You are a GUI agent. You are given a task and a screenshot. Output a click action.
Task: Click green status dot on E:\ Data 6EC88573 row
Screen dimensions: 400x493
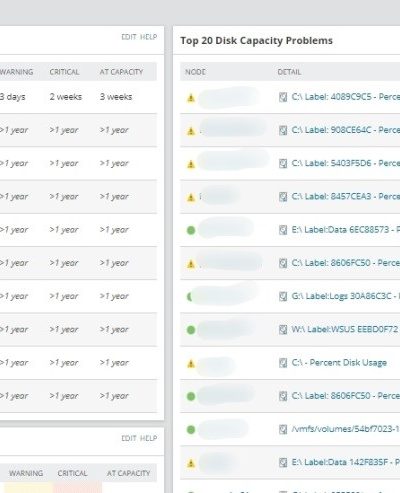(191, 230)
